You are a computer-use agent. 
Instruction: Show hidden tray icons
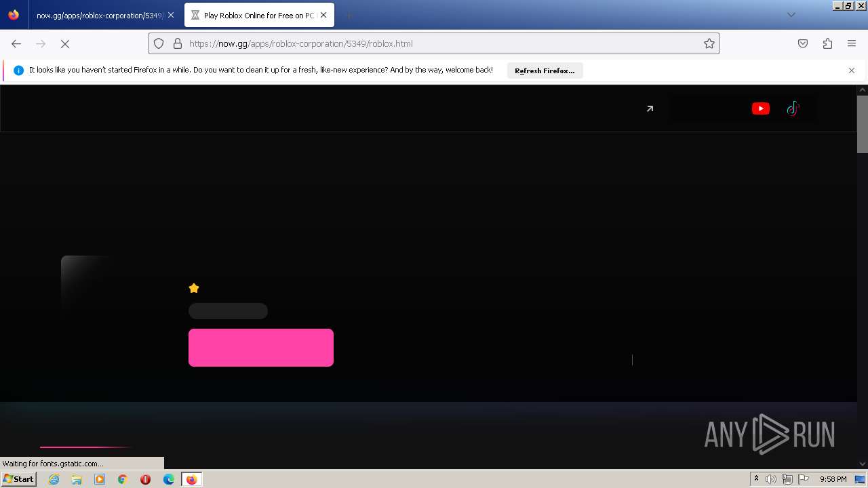click(x=756, y=479)
